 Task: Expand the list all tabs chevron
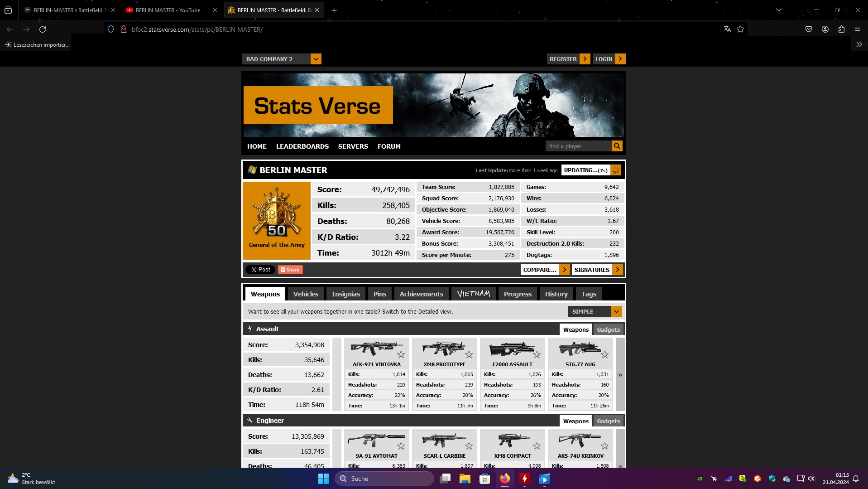[779, 10]
